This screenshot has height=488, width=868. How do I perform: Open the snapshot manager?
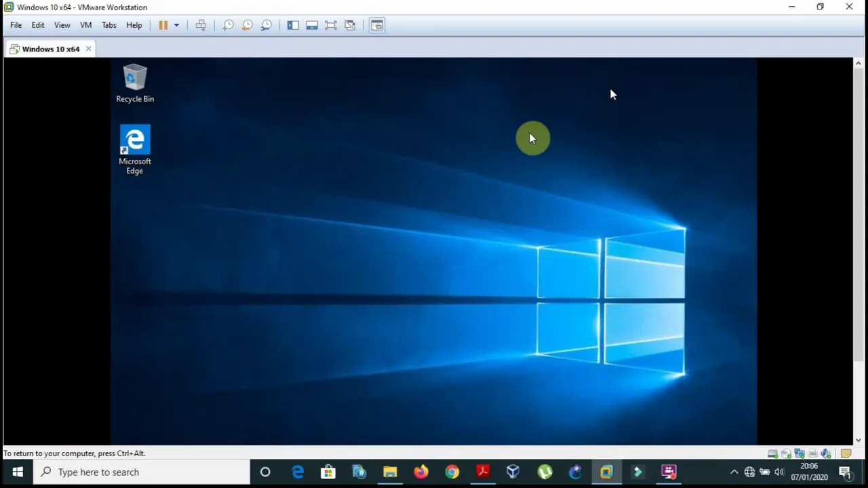coord(267,25)
